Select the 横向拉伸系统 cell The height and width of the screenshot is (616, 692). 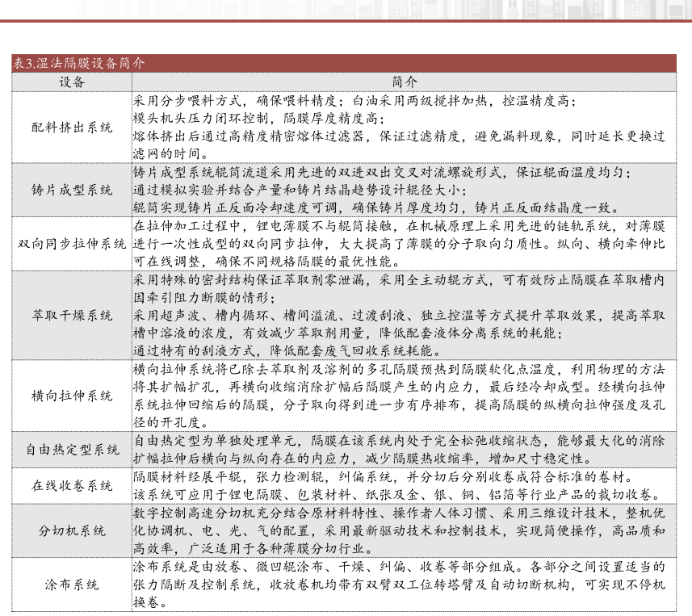72,396
